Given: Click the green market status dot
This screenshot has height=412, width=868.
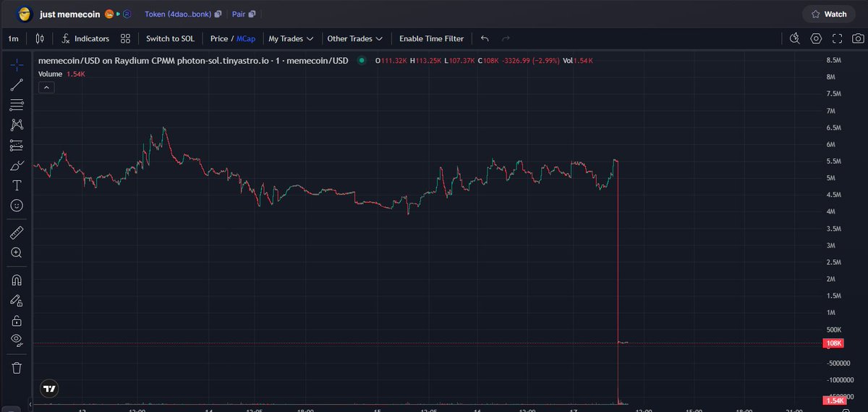Looking at the screenshot, I should click(x=360, y=61).
